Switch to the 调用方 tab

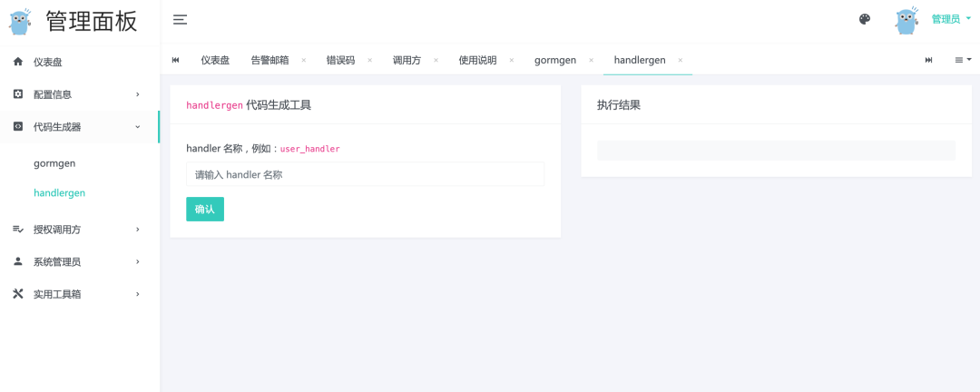point(407,60)
